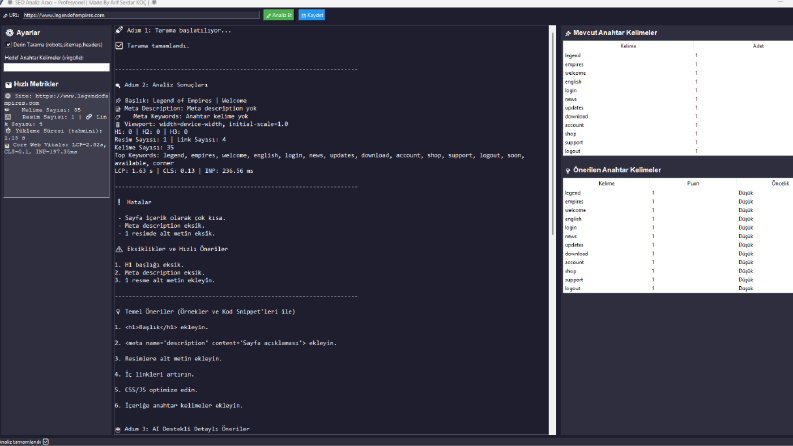Select 'login' row in Mevcut Anahtar Kelimeler
The image size is (793, 446).
click(x=678, y=91)
